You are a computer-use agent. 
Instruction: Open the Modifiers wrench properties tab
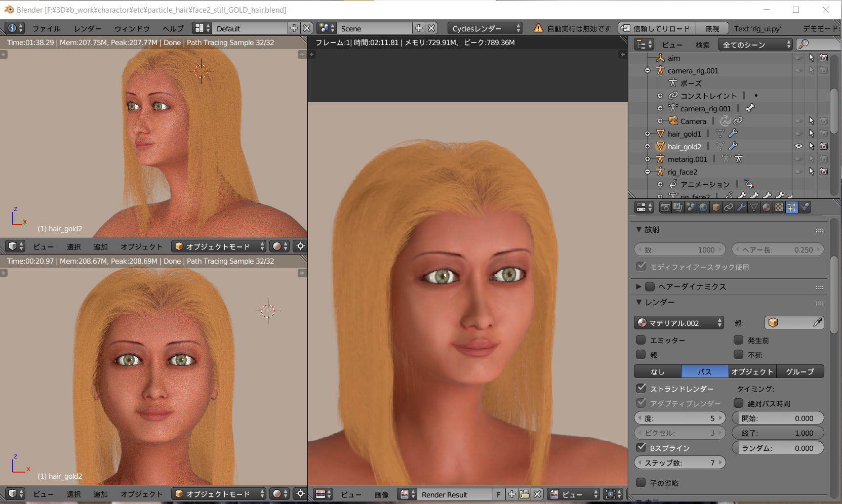point(741,207)
